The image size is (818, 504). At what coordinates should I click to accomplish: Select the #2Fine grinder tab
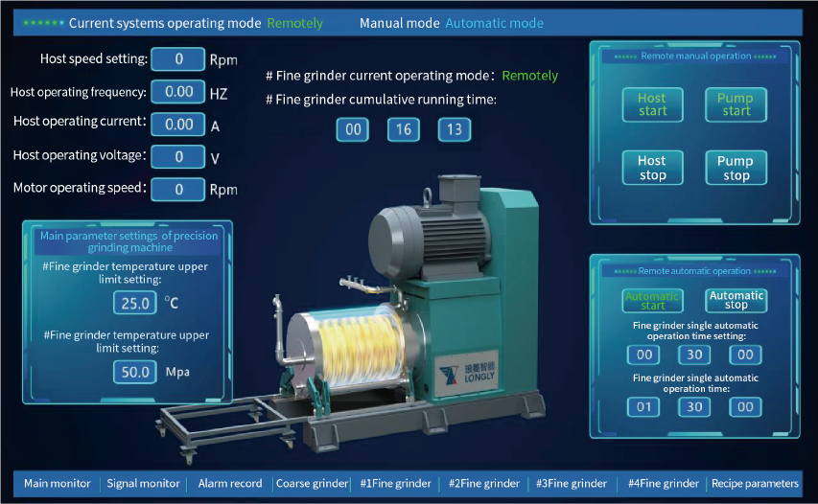pos(484,484)
